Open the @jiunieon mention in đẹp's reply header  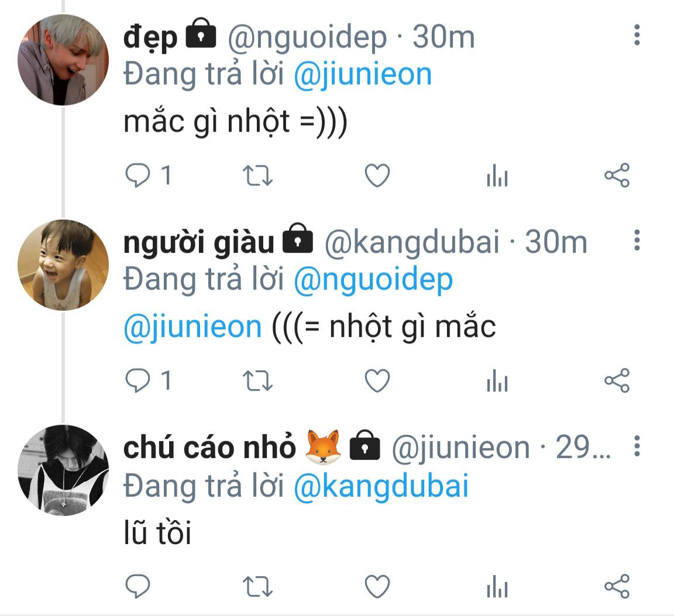tap(362, 75)
